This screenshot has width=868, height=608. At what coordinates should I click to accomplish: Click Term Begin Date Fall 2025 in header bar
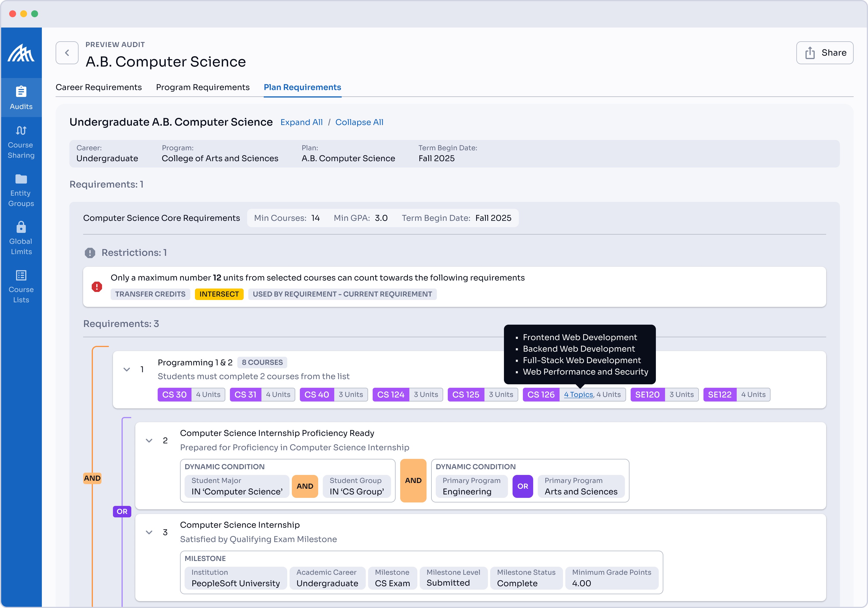coord(456,218)
